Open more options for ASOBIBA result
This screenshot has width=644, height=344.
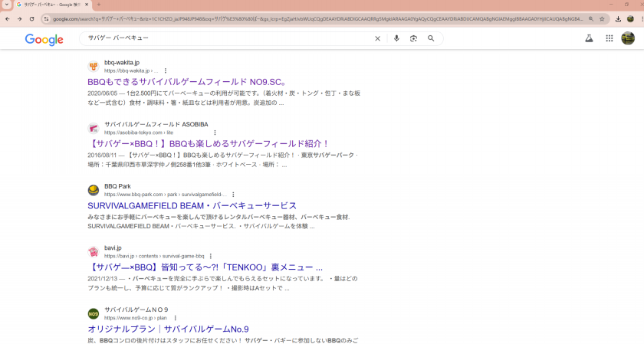215,133
